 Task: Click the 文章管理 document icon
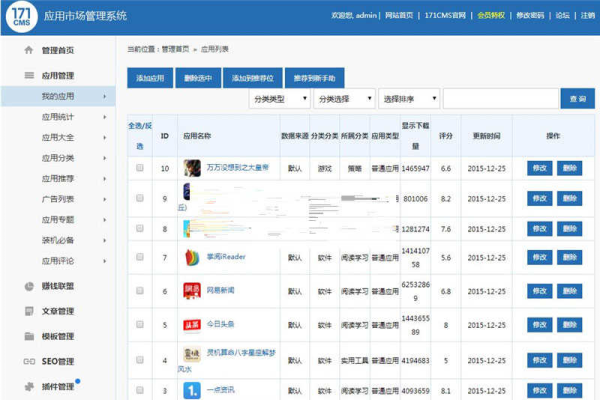[x=29, y=311]
